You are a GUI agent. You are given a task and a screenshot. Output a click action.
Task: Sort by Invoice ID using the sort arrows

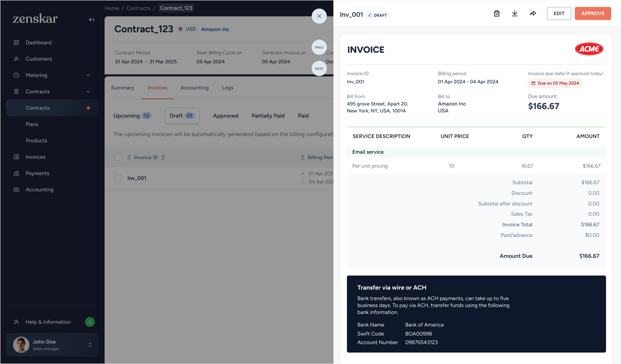click(x=163, y=157)
